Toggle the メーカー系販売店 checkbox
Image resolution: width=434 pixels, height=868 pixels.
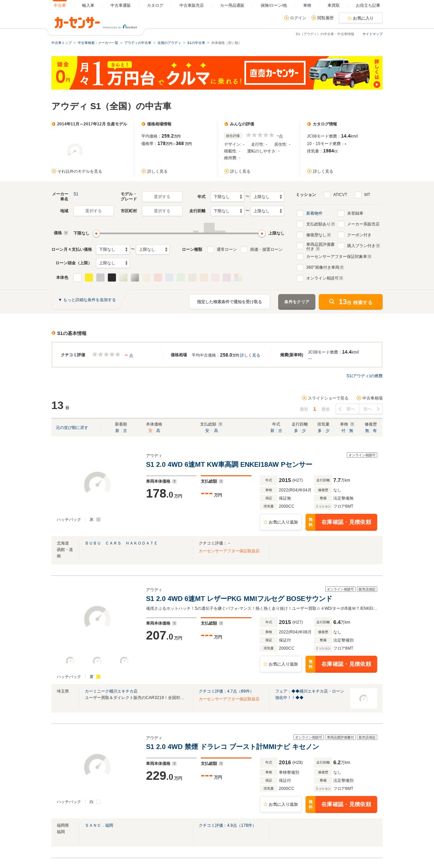tap(341, 224)
